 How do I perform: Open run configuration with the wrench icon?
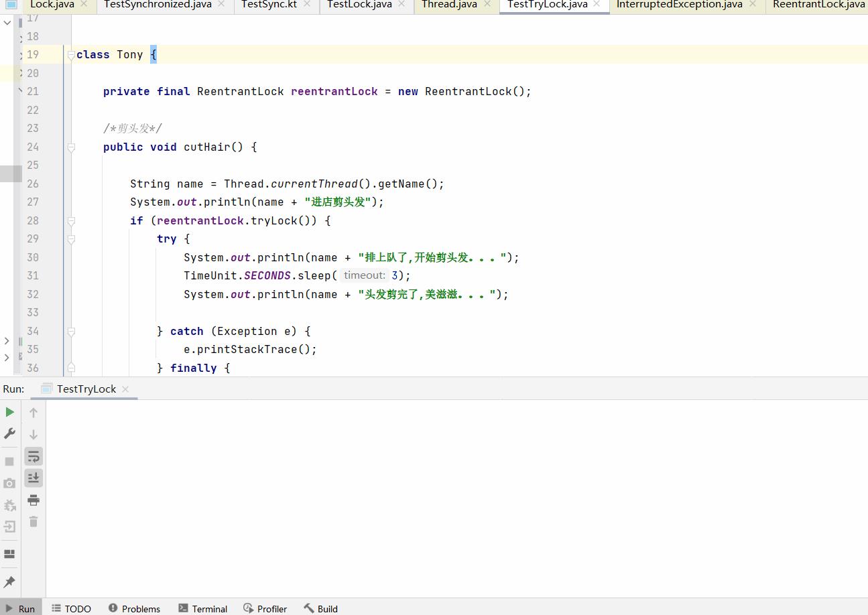pyautogui.click(x=9, y=433)
